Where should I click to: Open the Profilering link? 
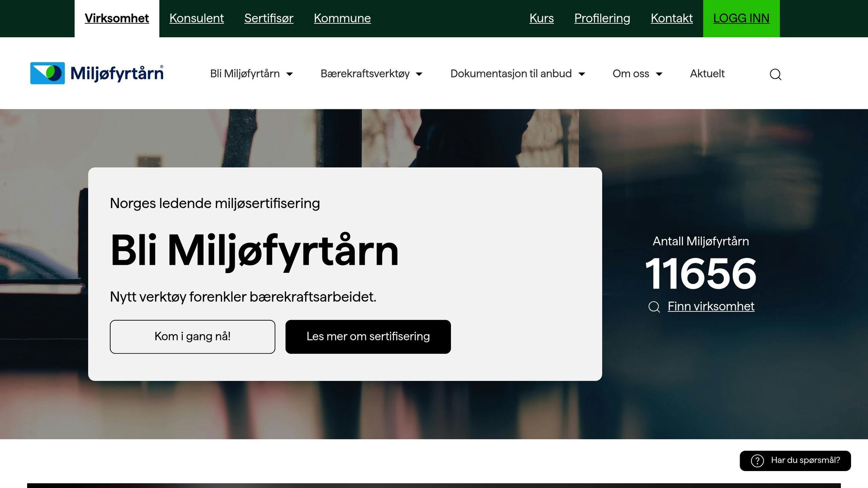point(602,18)
